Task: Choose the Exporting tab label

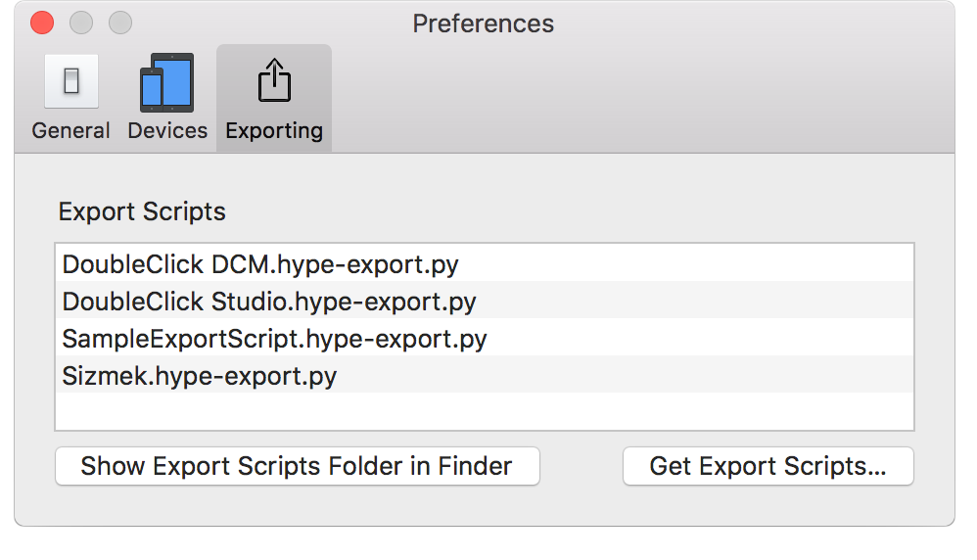Action: pyautogui.click(x=274, y=131)
